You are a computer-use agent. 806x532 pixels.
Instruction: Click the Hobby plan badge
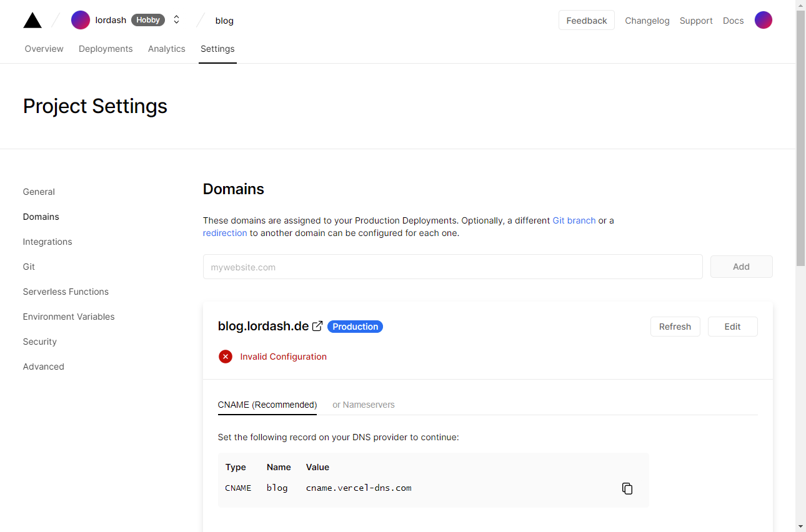pyautogui.click(x=148, y=20)
